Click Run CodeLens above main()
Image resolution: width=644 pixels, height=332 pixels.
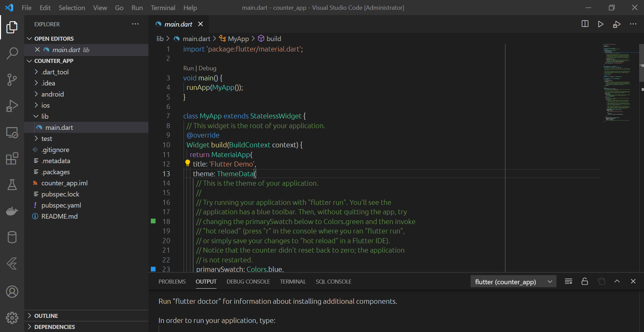(189, 68)
